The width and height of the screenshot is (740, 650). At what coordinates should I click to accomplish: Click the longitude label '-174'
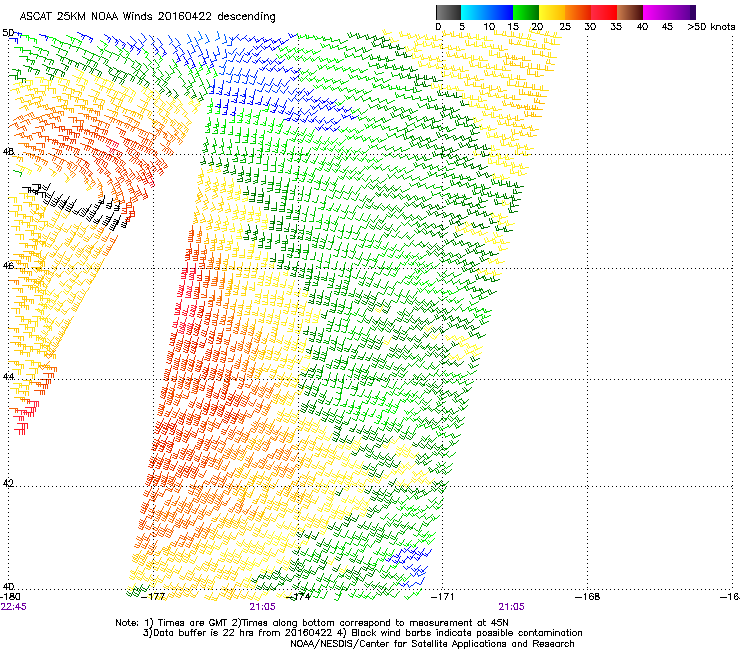pyautogui.click(x=299, y=597)
